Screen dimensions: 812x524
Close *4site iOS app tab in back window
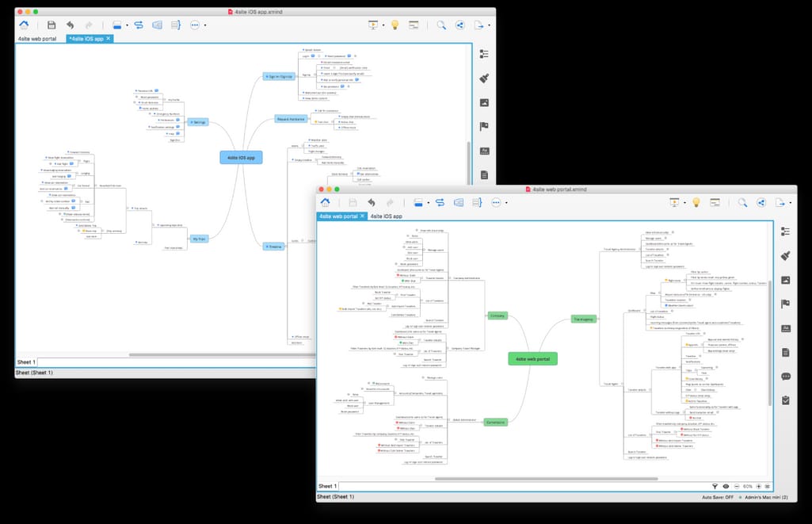109,39
